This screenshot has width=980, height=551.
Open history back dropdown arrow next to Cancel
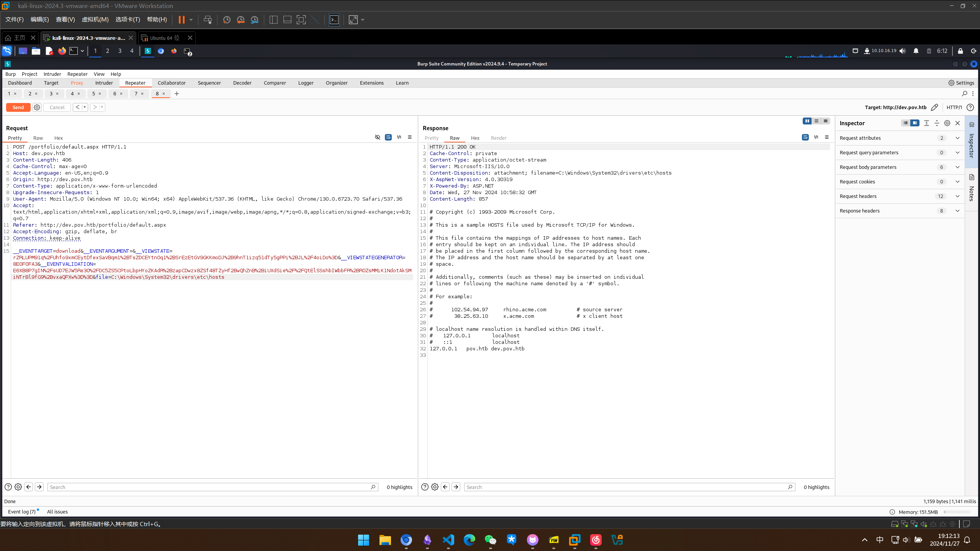(85, 107)
